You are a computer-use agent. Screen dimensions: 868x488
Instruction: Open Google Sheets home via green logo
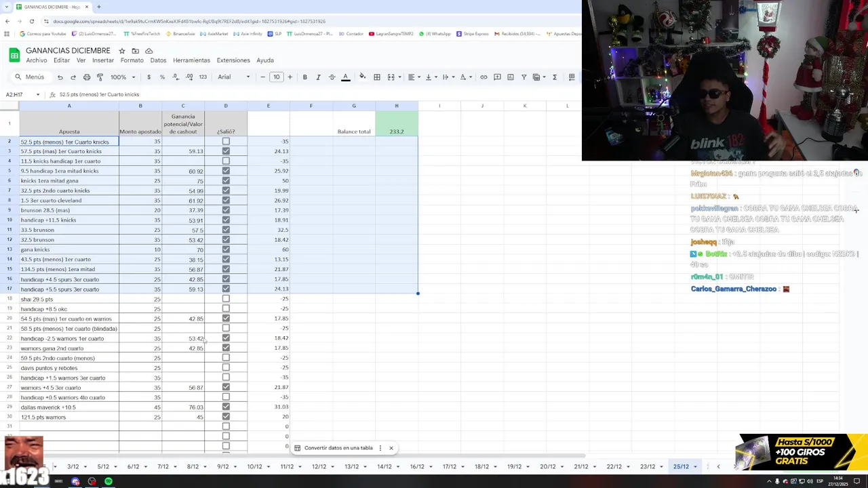(14, 55)
